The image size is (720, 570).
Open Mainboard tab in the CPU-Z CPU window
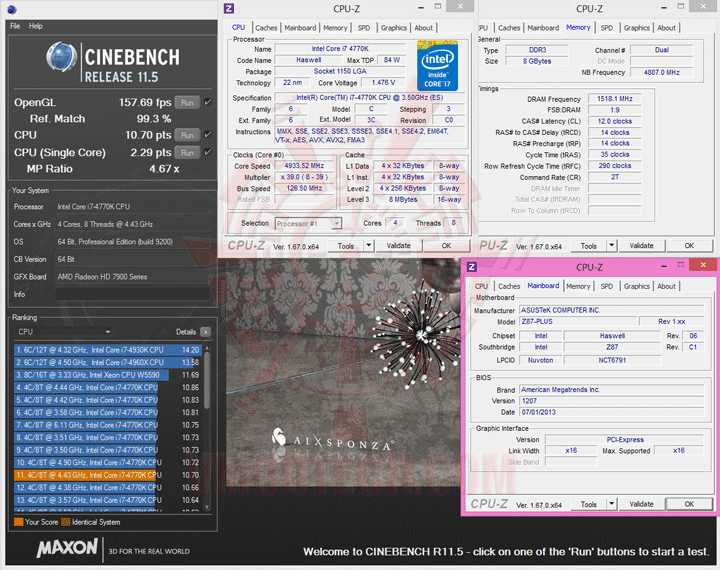[x=300, y=28]
